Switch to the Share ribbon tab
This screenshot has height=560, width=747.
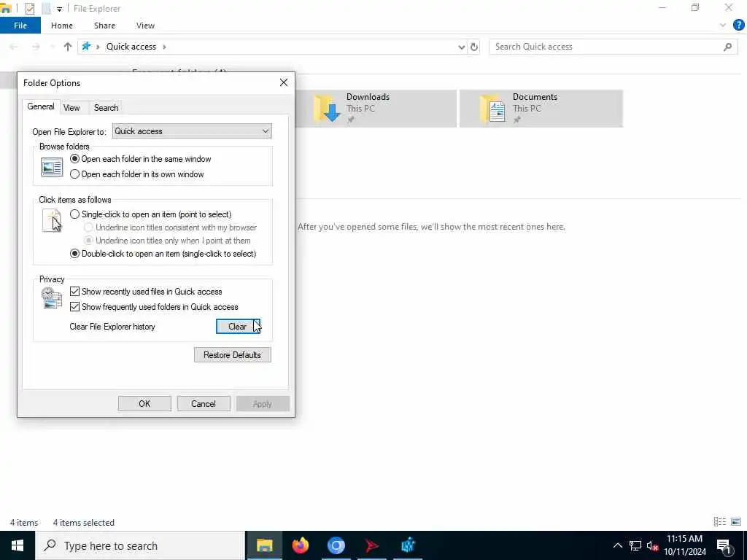tap(104, 26)
